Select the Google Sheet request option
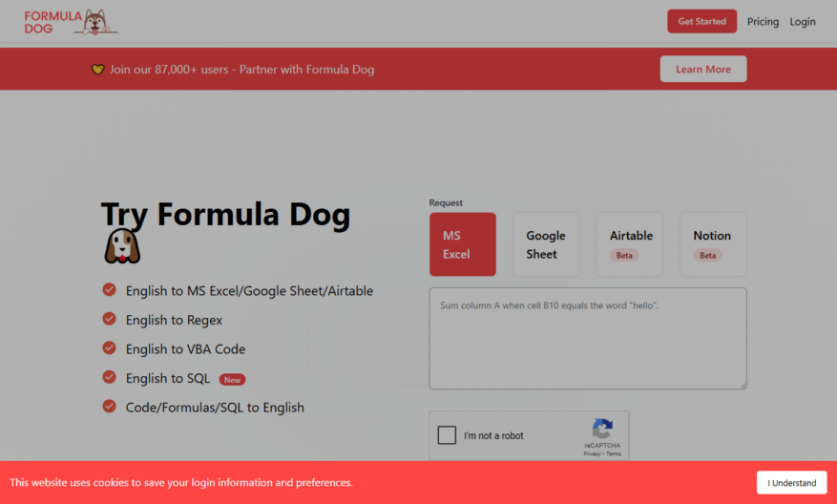The image size is (837, 504). click(x=546, y=244)
